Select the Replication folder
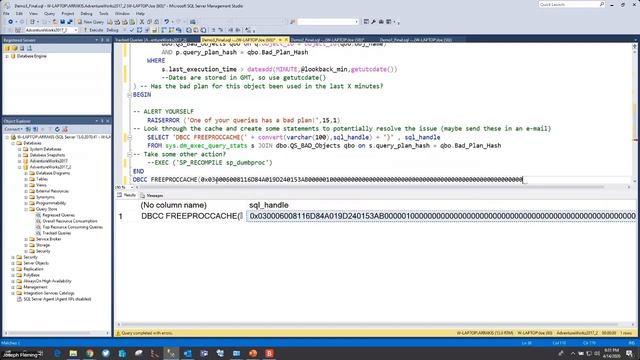Image resolution: width=640 pixels, height=360 pixels. click(x=33, y=269)
